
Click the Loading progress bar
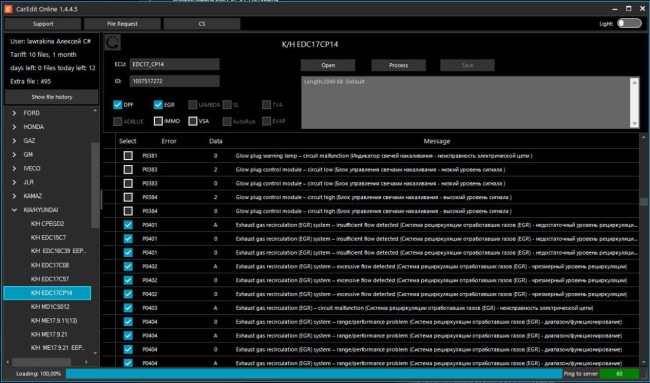314,373
